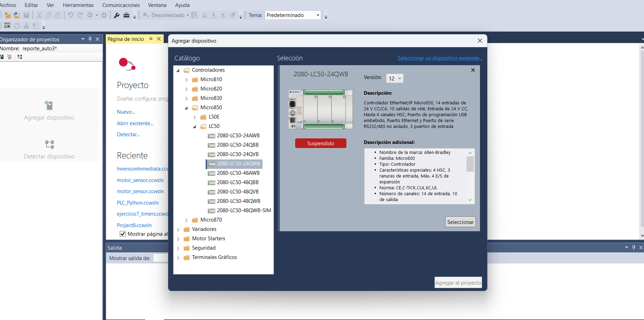Pin the Organizador de proyectos panel

point(90,39)
